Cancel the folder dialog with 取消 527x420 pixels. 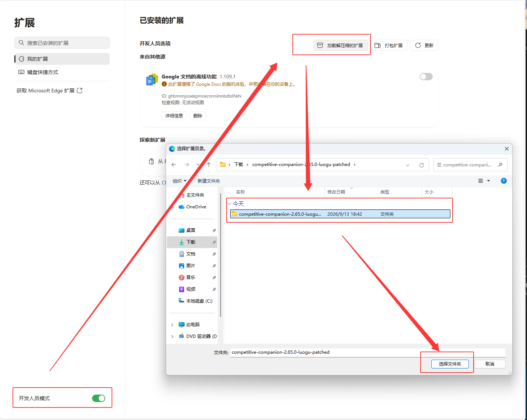pos(490,364)
